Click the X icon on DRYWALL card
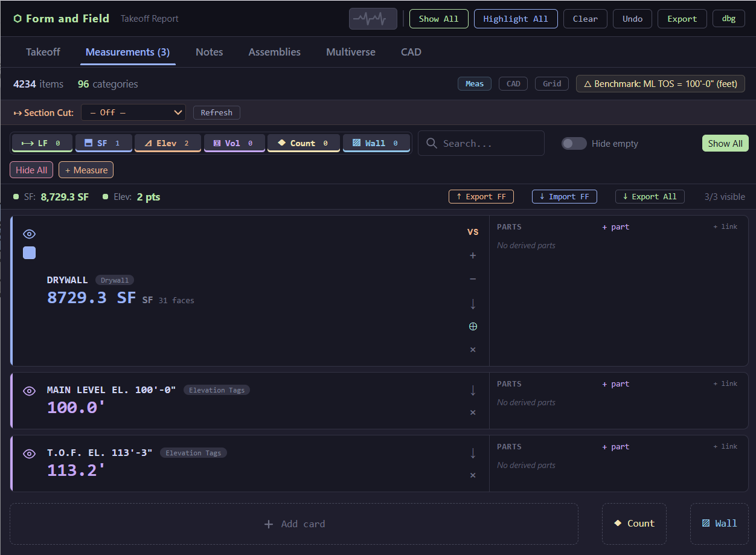Image resolution: width=756 pixels, height=555 pixels. point(473,350)
